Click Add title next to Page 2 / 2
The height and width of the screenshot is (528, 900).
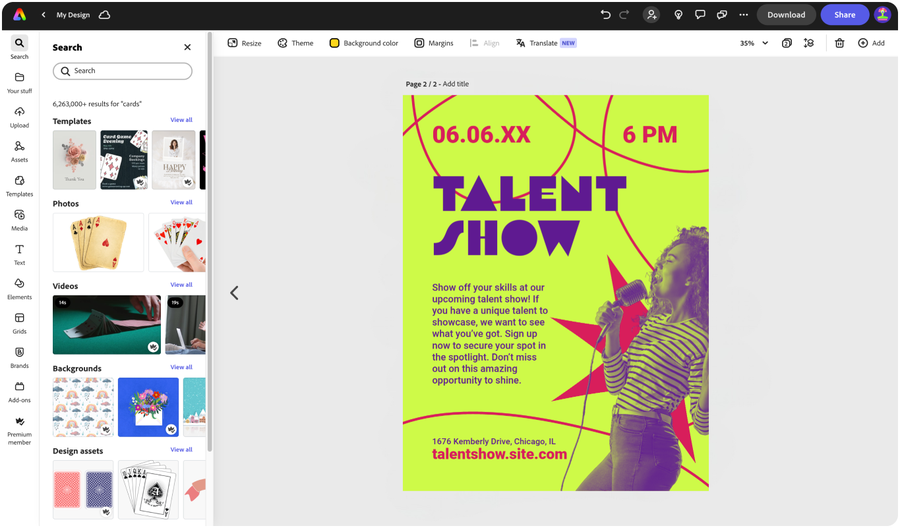point(456,84)
